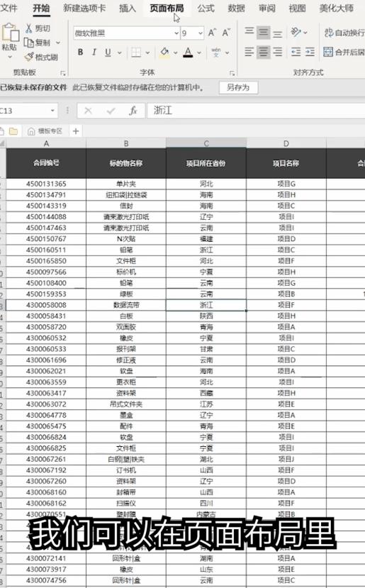The height and width of the screenshot is (588, 365).
Task: Decrease font size with smaller A icon
Action: (226, 33)
